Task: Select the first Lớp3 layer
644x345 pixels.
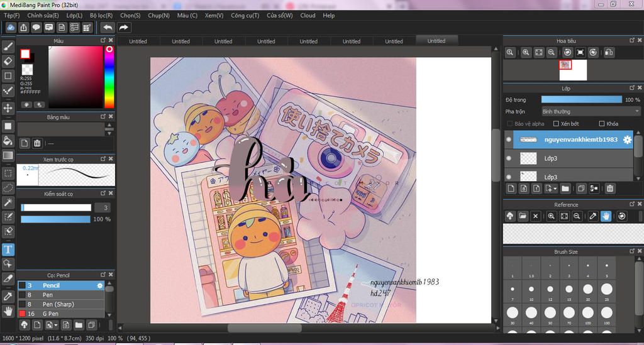Action: pyautogui.click(x=569, y=158)
